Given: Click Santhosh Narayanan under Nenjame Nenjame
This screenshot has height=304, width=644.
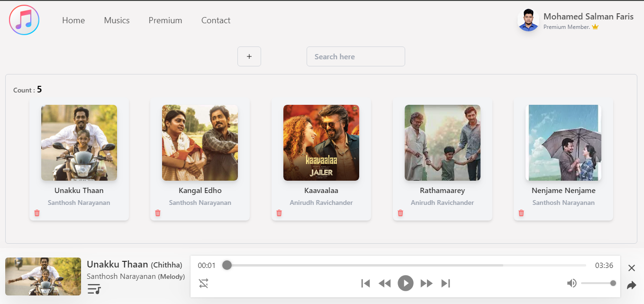Looking at the screenshot, I should coord(563,203).
